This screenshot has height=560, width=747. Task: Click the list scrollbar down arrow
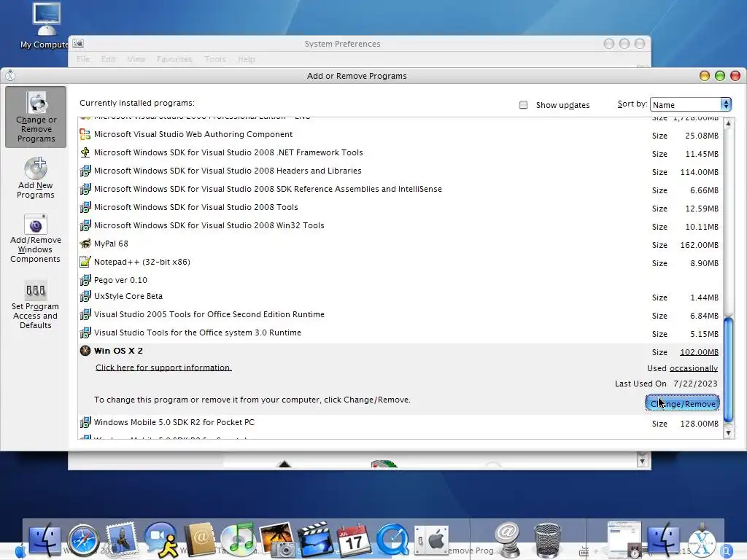coord(728,432)
